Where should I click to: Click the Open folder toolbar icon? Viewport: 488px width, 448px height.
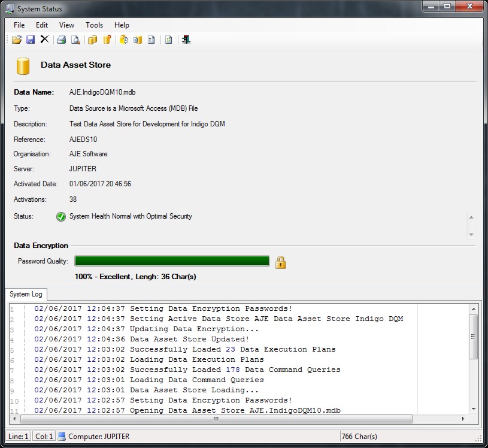(17, 40)
